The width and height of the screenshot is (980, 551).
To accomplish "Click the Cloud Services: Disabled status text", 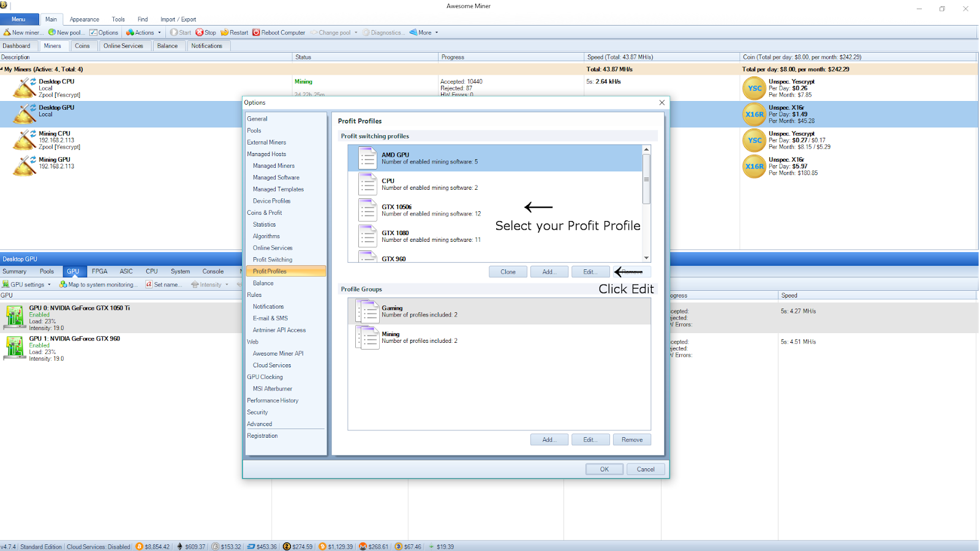I will [99, 547].
